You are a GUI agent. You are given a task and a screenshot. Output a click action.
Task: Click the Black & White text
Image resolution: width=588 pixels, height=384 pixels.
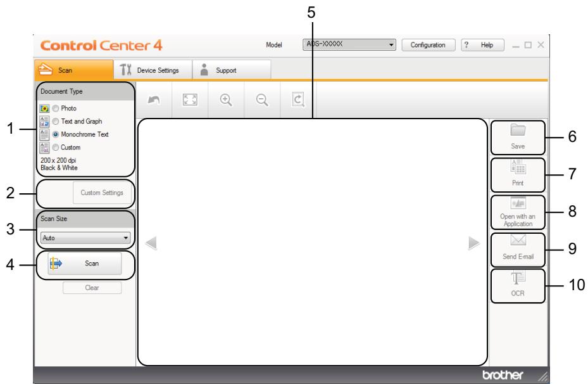(59, 168)
